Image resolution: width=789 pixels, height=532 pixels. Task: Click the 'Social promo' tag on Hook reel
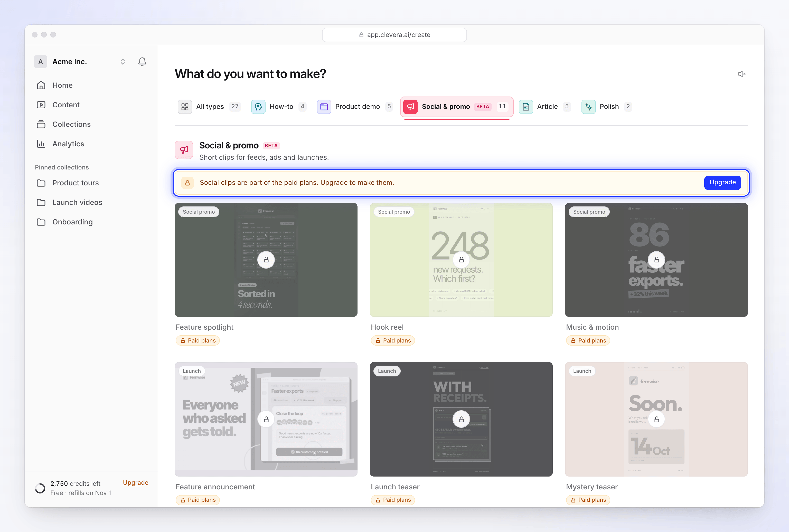click(x=394, y=212)
